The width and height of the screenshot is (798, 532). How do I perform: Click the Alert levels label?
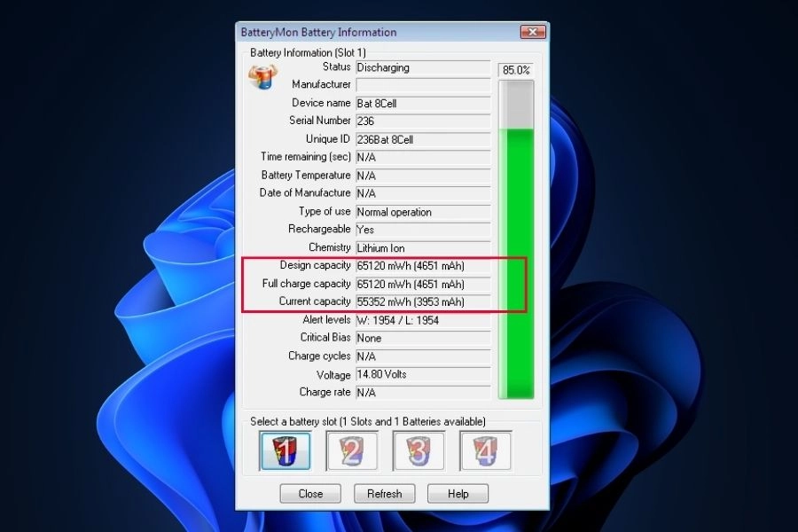(x=326, y=320)
